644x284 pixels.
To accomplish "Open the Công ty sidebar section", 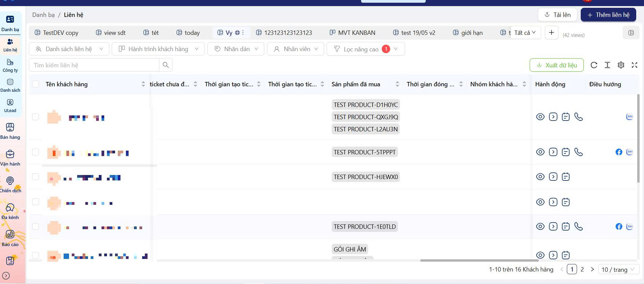I will pos(10,66).
